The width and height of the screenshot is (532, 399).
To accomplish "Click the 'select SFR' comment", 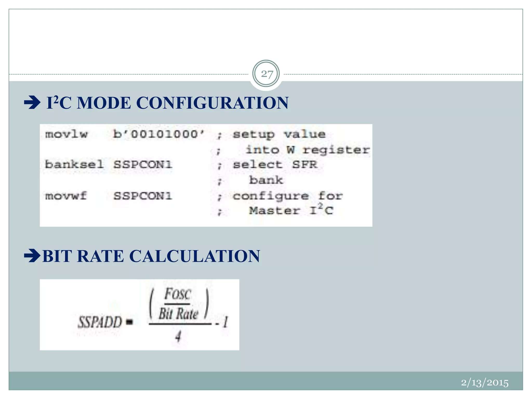I will [275, 164].
